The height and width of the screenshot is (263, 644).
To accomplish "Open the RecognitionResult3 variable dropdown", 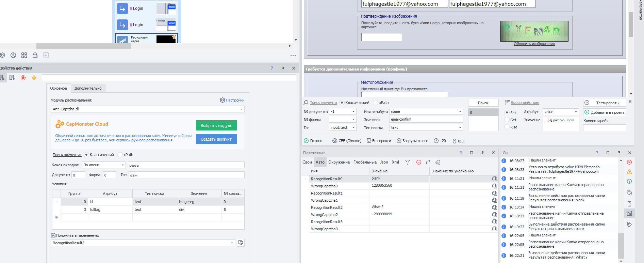I will tap(232, 243).
